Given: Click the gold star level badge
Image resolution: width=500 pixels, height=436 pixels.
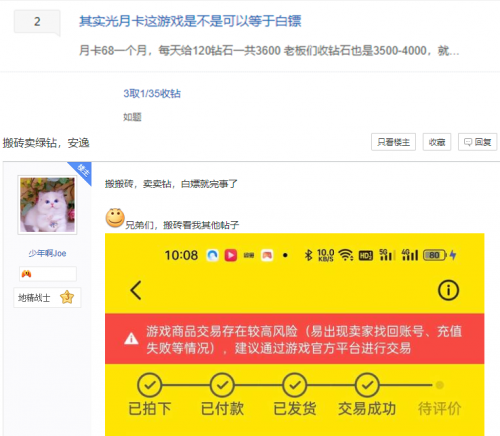Looking at the screenshot, I should click(x=67, y=297).
